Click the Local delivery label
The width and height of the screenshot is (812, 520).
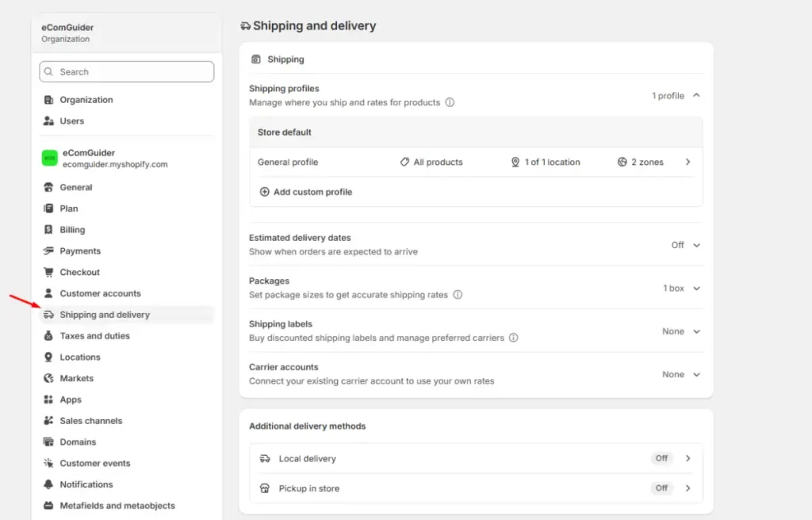[x=307, y=458]
